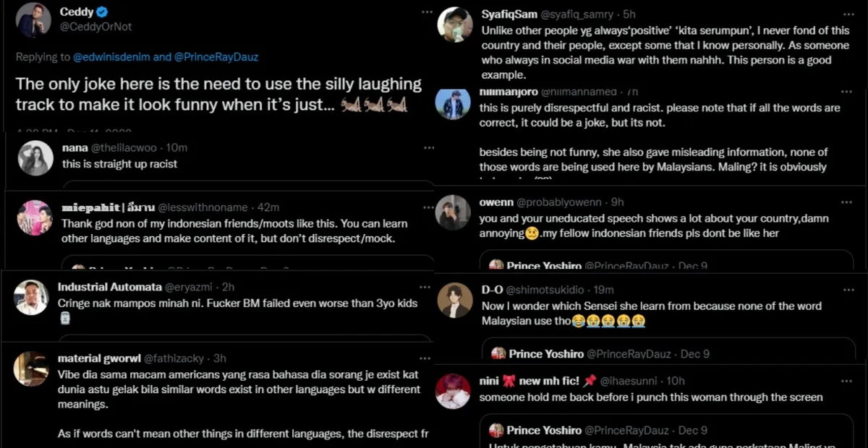
Task: Open more options on SyafiqSam's tweet
Action: click(x=847, y=13)
